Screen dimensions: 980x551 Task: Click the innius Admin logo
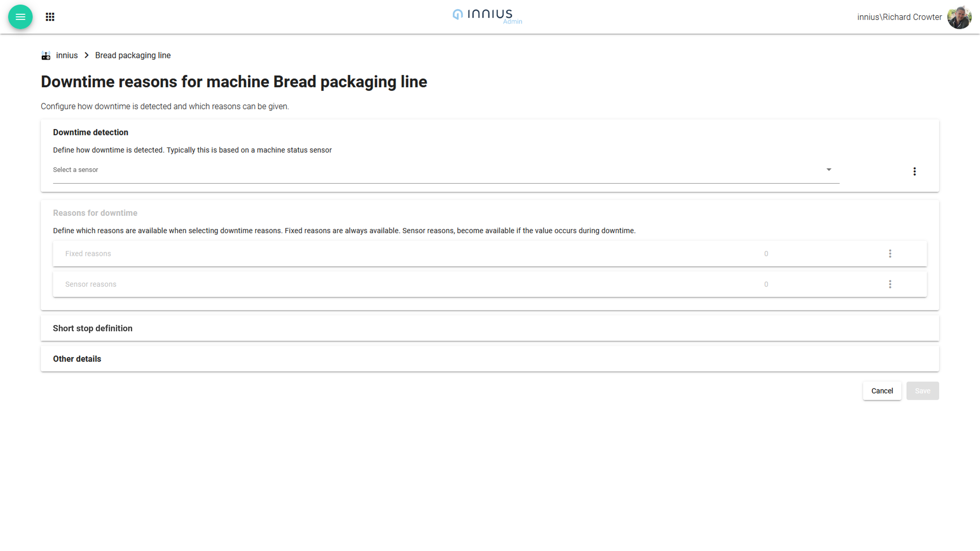point(487,16)
